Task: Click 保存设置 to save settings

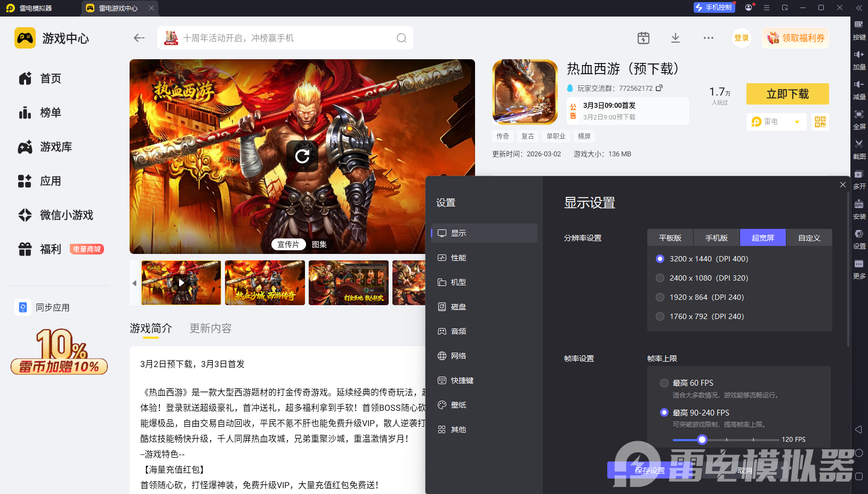Action: tap(650, 470)
